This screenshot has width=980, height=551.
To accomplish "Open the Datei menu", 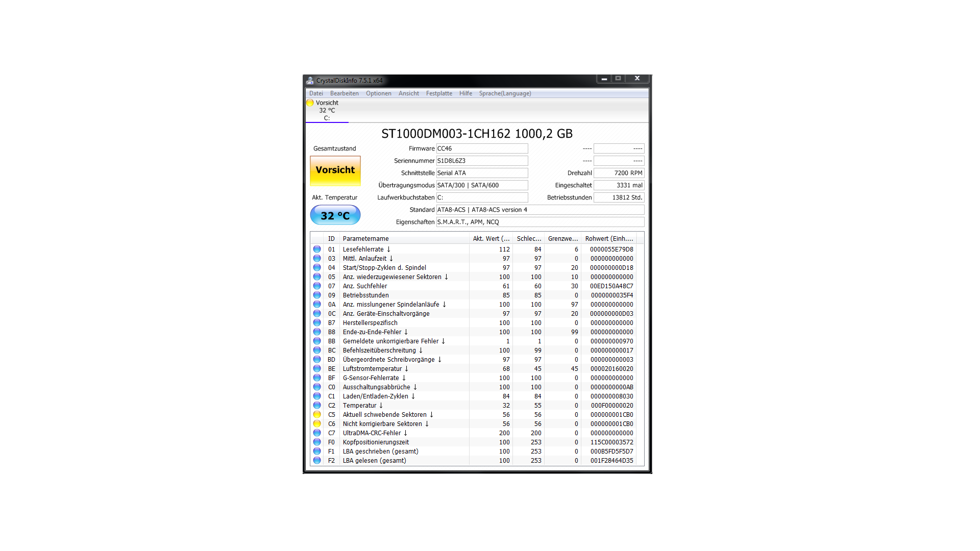I will point(316,93).
